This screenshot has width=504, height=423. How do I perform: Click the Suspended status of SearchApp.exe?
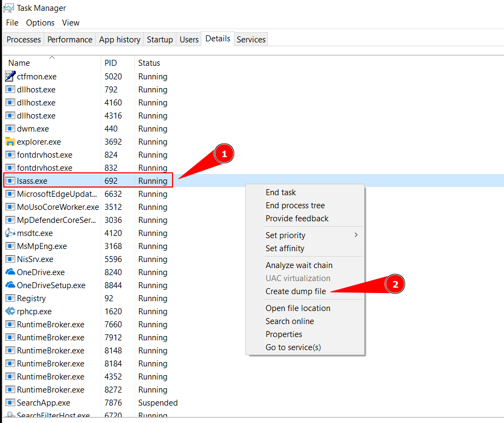point(158,403)
